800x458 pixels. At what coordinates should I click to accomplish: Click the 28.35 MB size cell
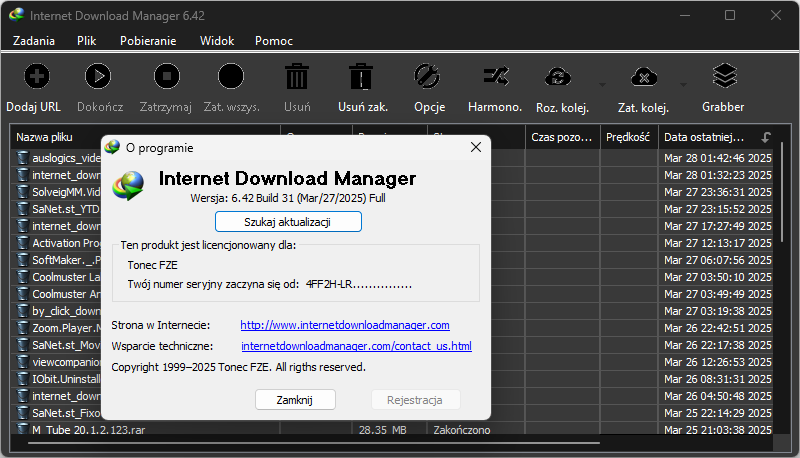point(383,430)
